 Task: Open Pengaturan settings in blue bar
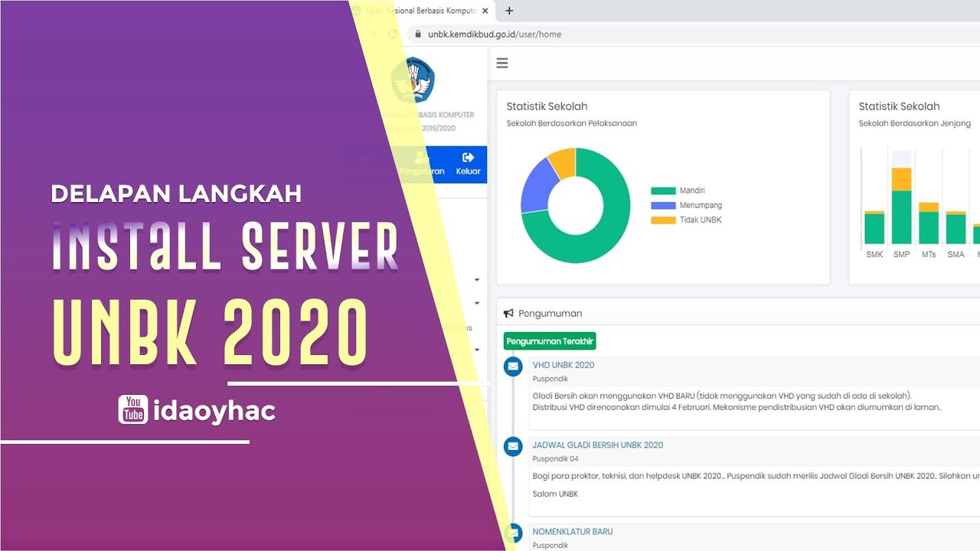tap(422, 164)
